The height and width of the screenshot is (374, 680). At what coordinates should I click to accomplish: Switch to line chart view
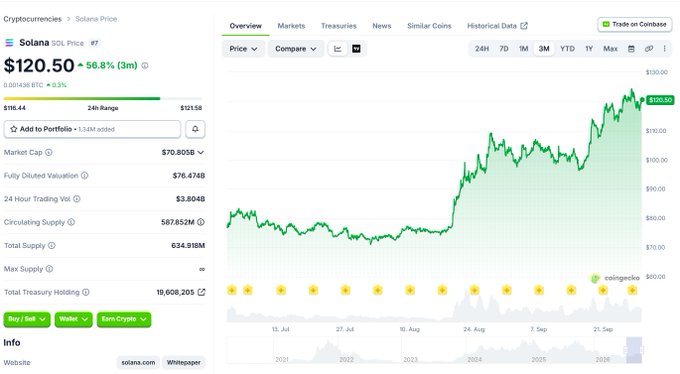coord(338,49)
